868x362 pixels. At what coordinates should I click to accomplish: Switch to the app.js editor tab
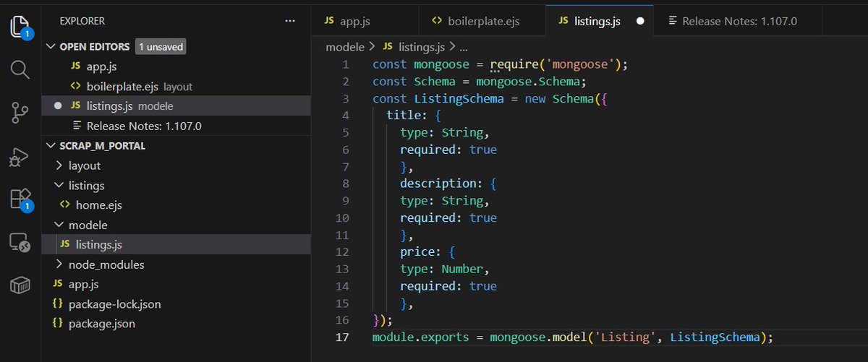(x=365, y=21)
